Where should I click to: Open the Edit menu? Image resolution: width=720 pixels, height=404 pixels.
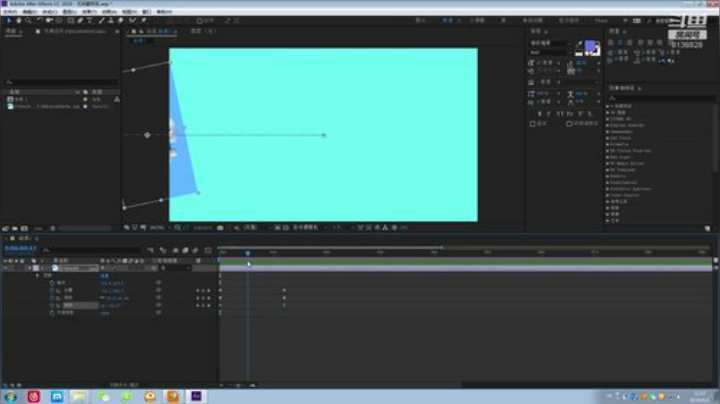tap(30, 11)
